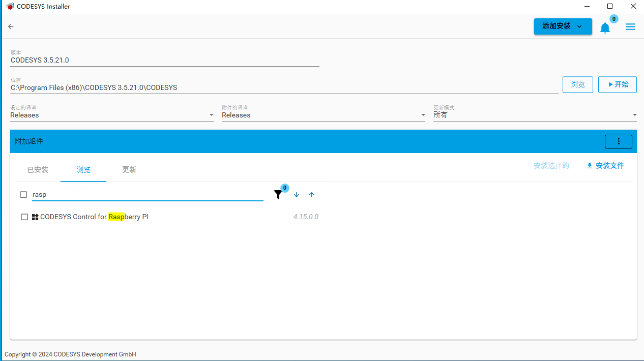Viewport: 644px width, 361px height.
Task: Open the filter funnel icon
Action: coord(278,195)
